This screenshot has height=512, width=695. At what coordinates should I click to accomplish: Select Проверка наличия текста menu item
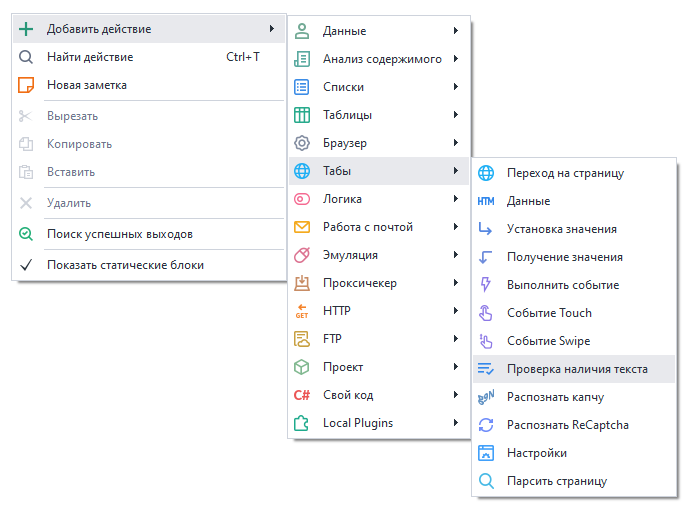pyautogui.click(x=576, y=369)
